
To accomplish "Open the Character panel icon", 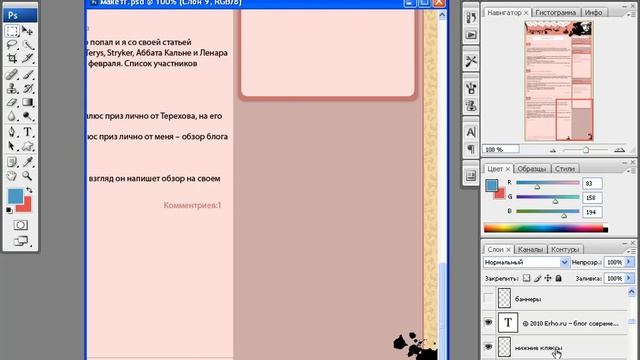I will tap(471, 132).
